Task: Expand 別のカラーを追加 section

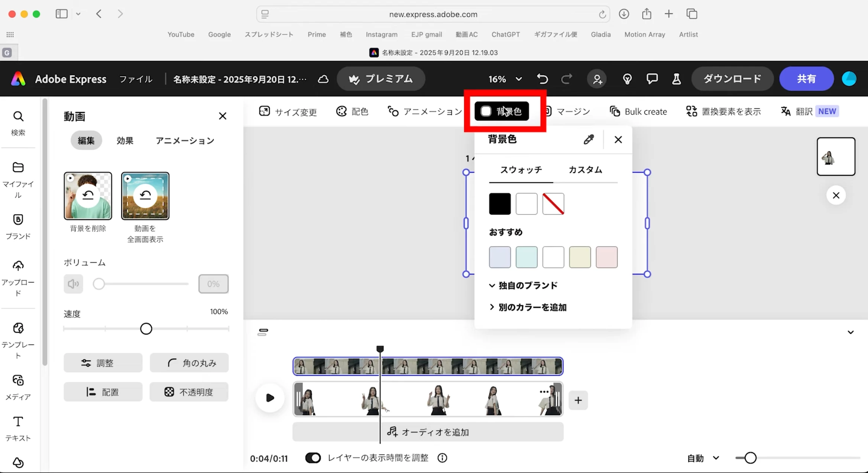Action: pyautogui.click(x=528, y=307)
